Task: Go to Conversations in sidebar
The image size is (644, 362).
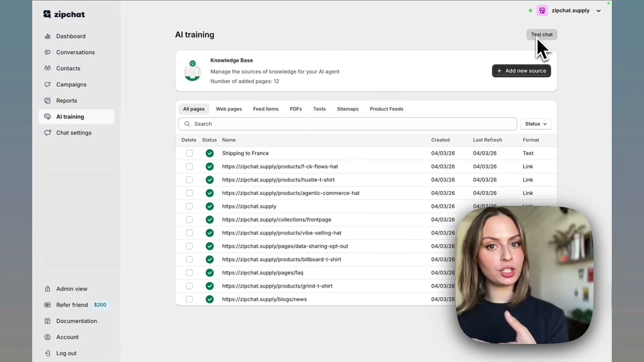Action: [x=75, y=52]
